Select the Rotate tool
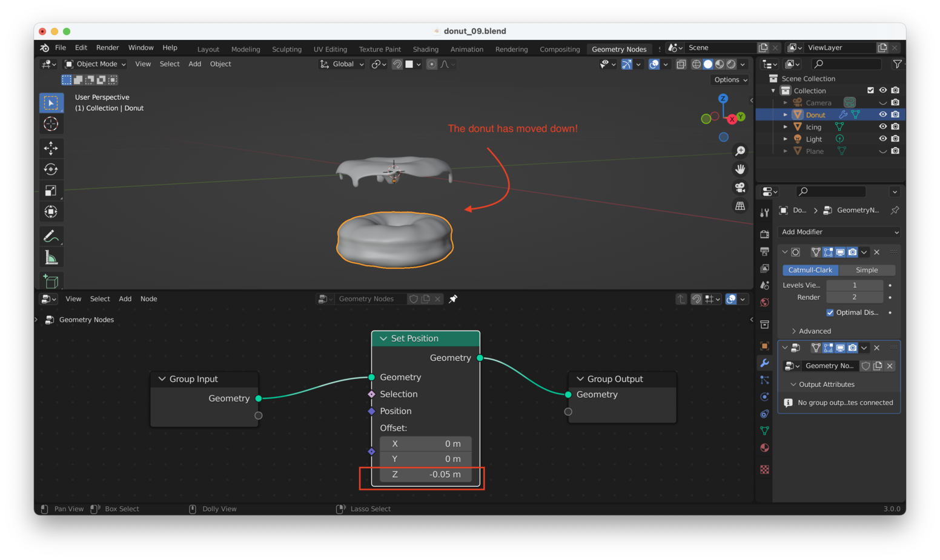 (x=51, y=170)
